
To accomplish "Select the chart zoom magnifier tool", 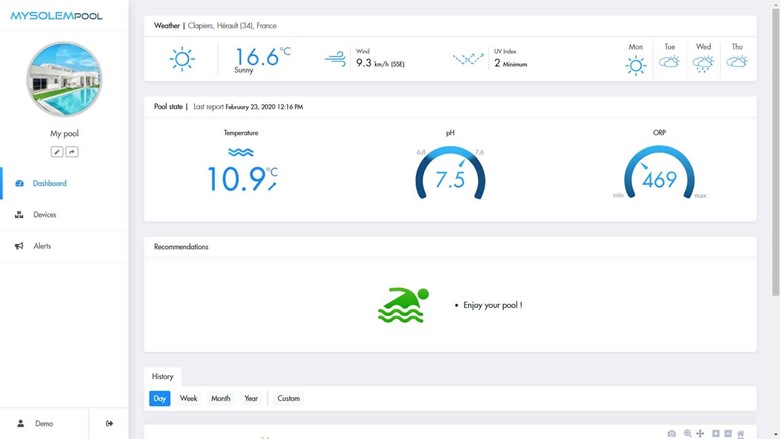I will (x=688, y=434).
